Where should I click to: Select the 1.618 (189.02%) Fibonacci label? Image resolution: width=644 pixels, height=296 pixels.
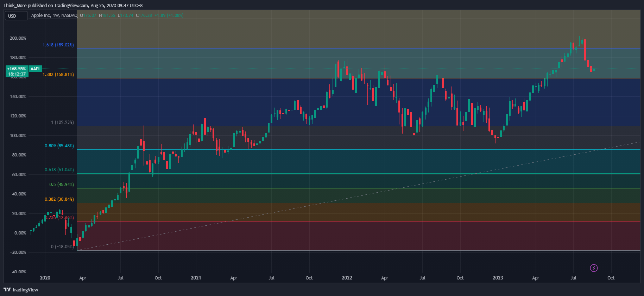58,45
